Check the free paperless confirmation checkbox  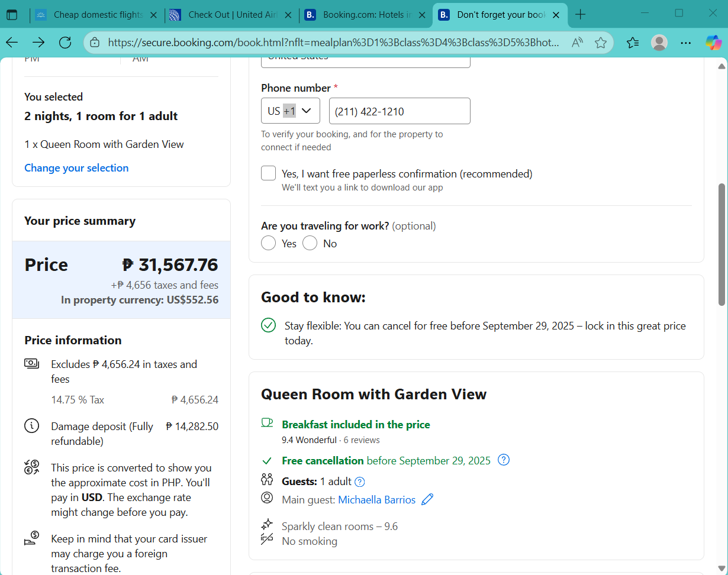pyautogui.click(x=269, y=173)
